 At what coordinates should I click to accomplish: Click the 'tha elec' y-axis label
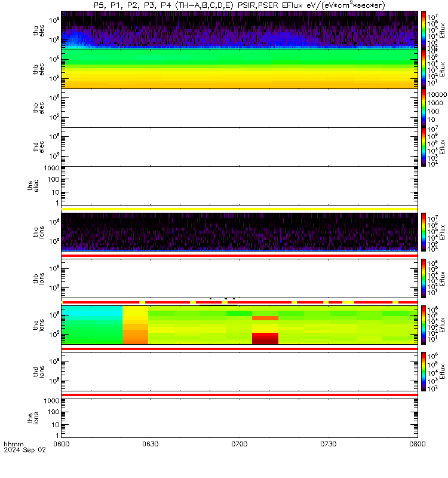pyautogui.click(x=38, y=30)
